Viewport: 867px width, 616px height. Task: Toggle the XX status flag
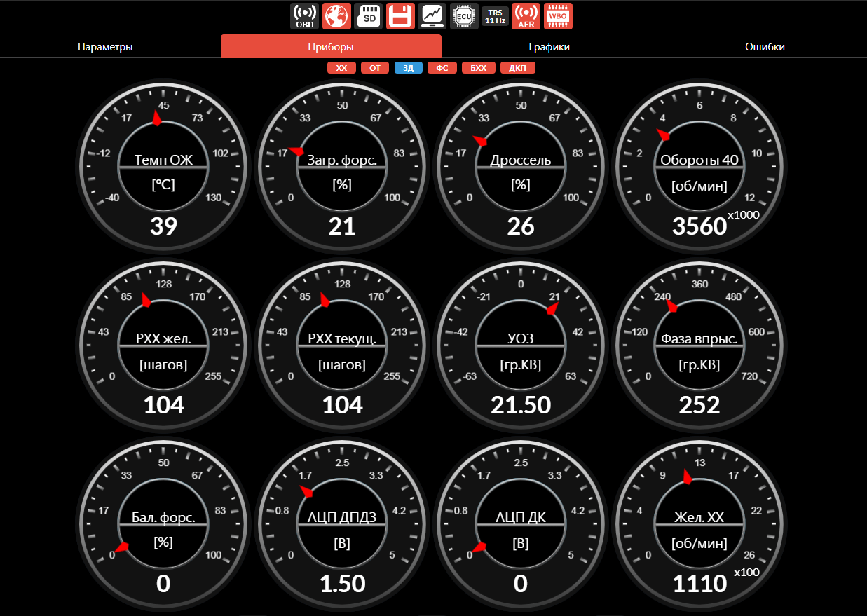[341, 68]
